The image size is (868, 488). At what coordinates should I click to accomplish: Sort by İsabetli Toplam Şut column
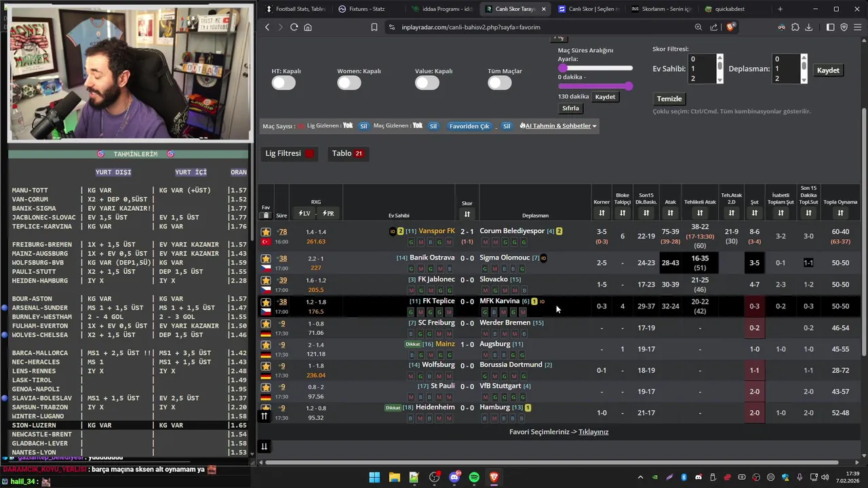click(781, 213)
